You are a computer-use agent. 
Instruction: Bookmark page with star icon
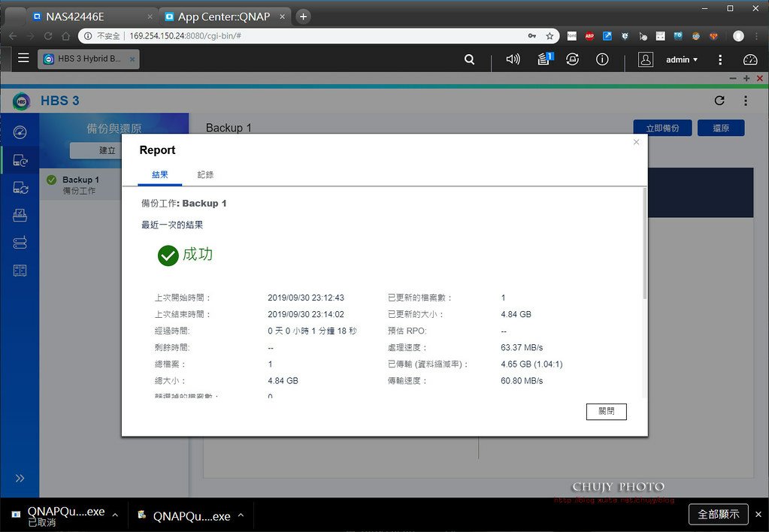click(550, 36)
